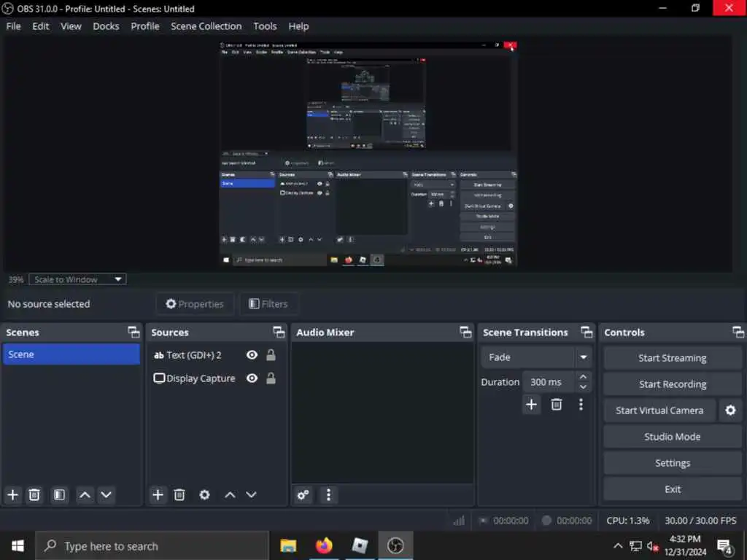Viewport: 747px width, 560px height.
Task: Open Audio Mixer three-dot menu
Action: click(328, 495)
